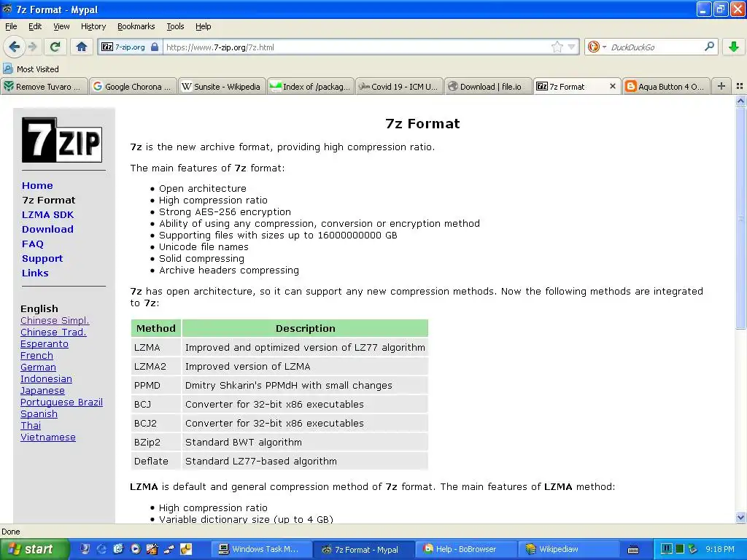Open the Tools menu
The height and width of the screenshot is (560, 747).
(x=175, y=26)
